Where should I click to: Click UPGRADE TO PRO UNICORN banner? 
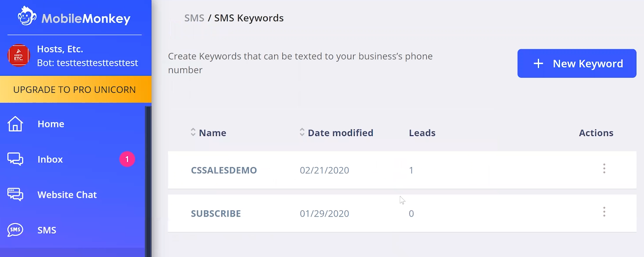[x=75, y=89]
